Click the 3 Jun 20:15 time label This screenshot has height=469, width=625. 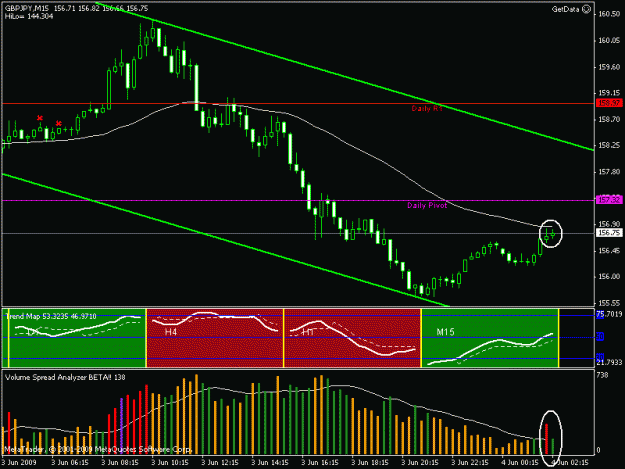pos(420,463)
